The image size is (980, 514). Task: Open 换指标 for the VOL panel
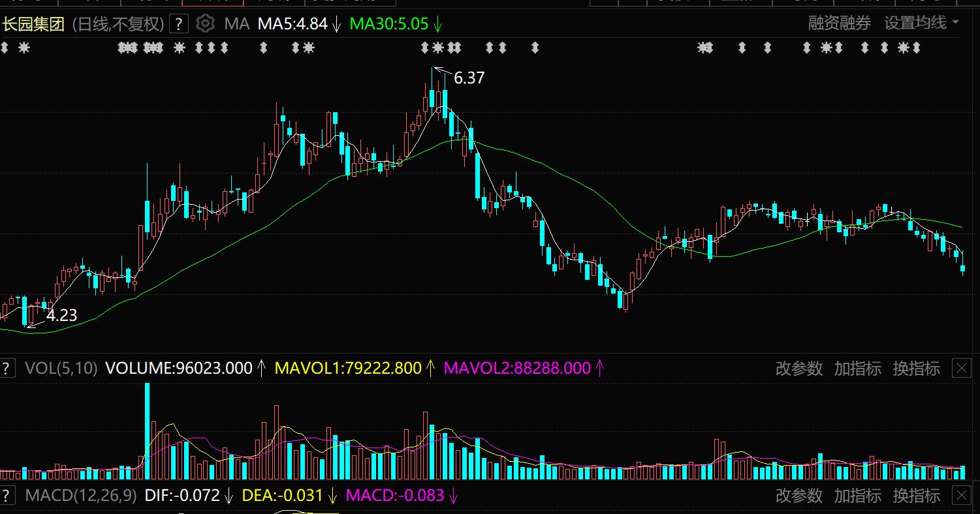916,369
